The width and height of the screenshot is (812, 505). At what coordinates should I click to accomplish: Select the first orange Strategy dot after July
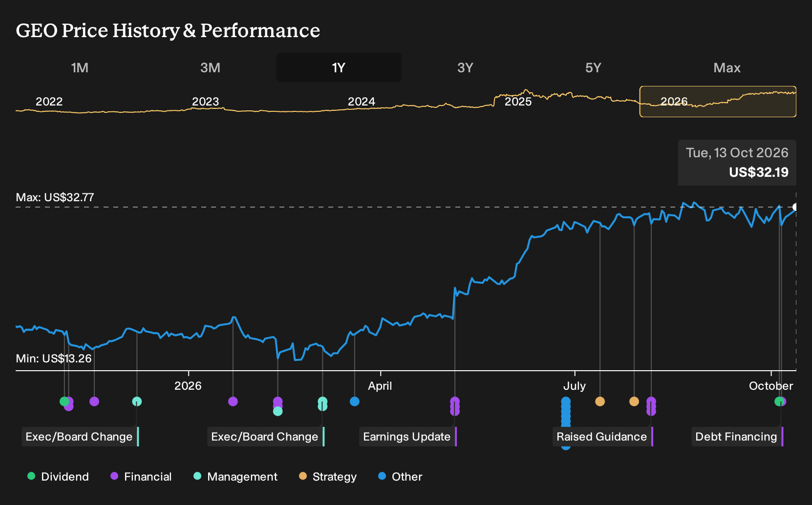coord(600,401)
